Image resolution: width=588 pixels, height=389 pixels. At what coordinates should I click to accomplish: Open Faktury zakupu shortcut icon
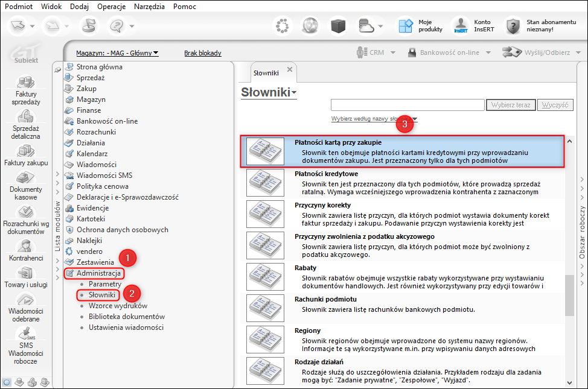(x=25, y=151)
